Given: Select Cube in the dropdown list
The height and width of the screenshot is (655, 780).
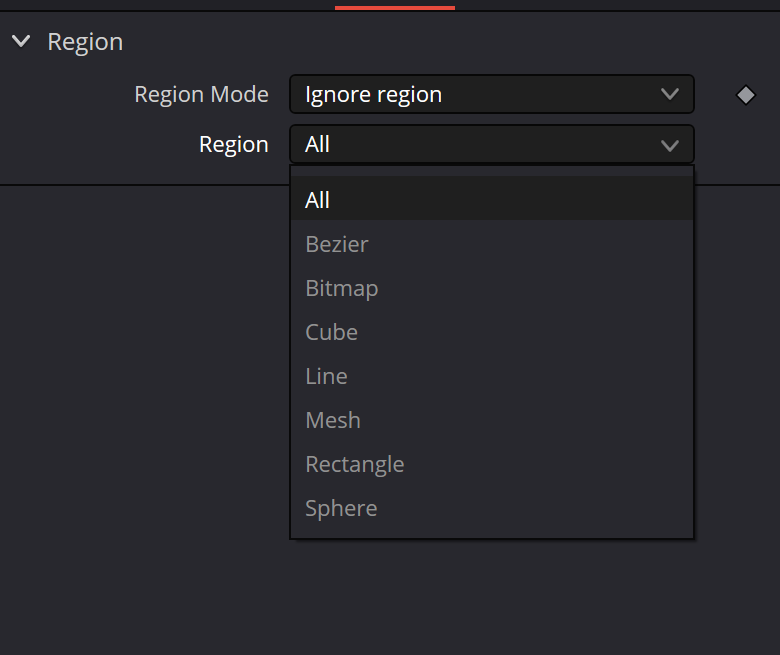Looking at the screenshot, I should [491, 332].
